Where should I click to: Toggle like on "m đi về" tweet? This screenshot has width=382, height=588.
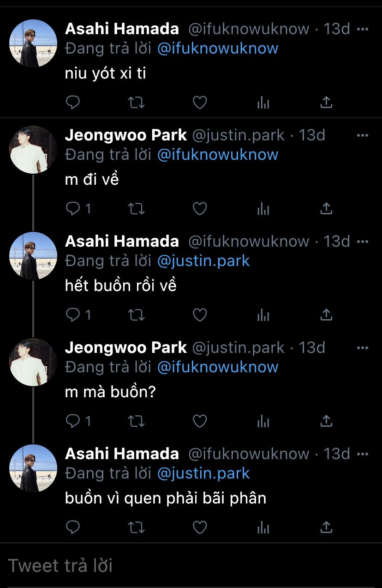[x=199, y=209]
